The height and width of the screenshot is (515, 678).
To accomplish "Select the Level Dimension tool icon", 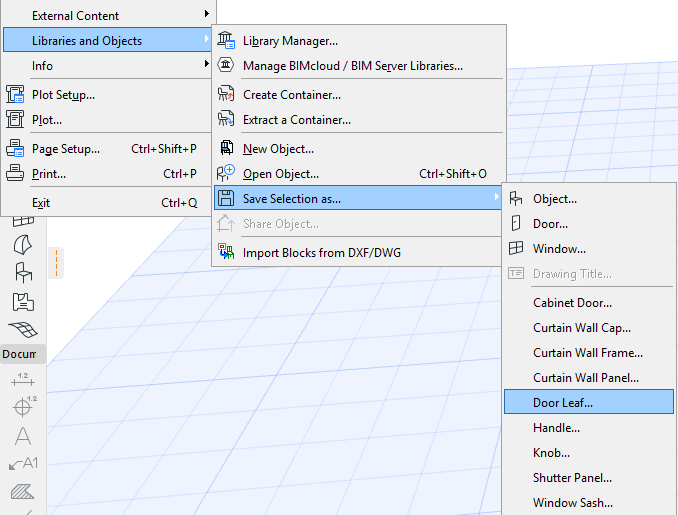I will [22, 407].
